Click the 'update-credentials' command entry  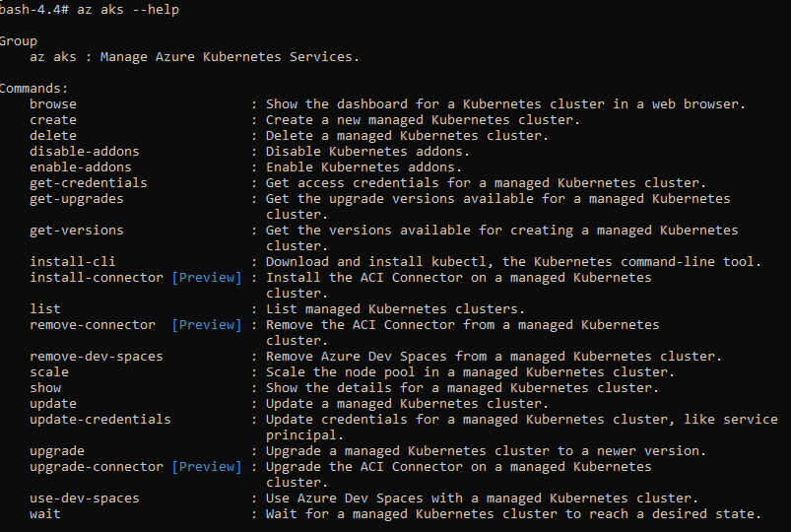[100, 419]
